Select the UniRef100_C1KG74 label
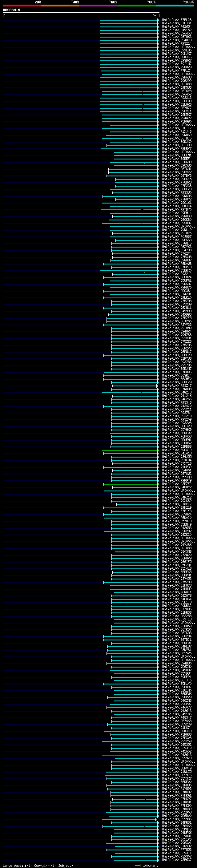Image resolution: width=197 pixels, height=868 pixels. click(177, 728)
